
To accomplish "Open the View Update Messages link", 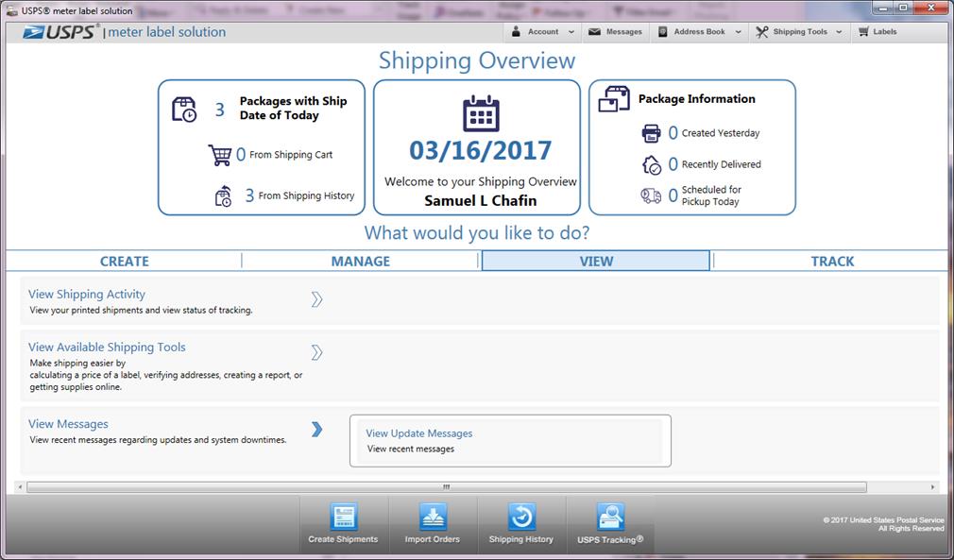I will click(419, 433).
